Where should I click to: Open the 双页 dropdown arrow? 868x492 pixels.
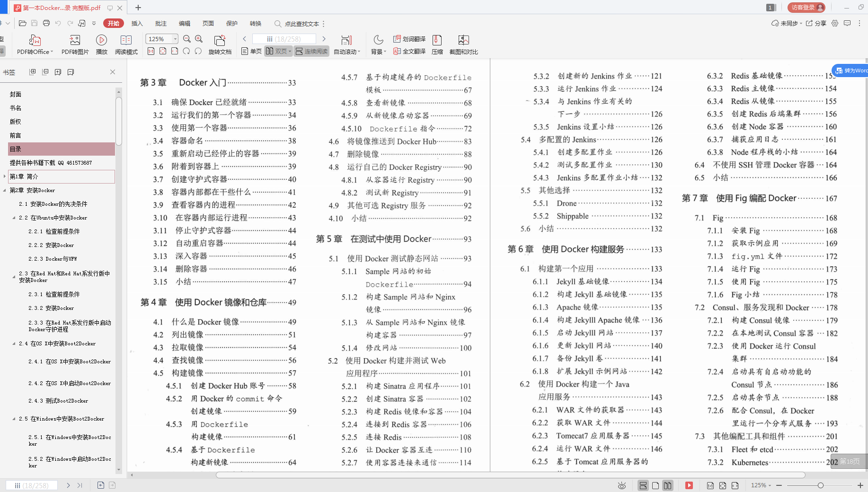tap(290, 51)
